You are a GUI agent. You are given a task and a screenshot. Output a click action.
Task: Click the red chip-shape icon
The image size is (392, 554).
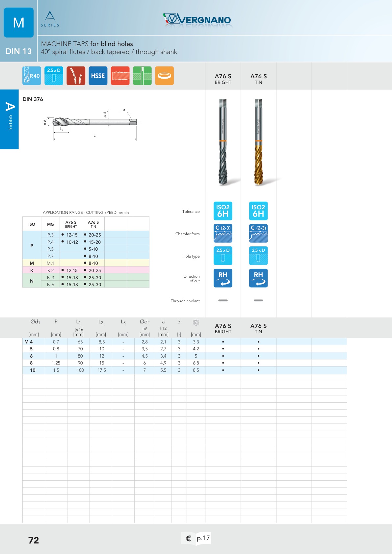coord(76,76)
